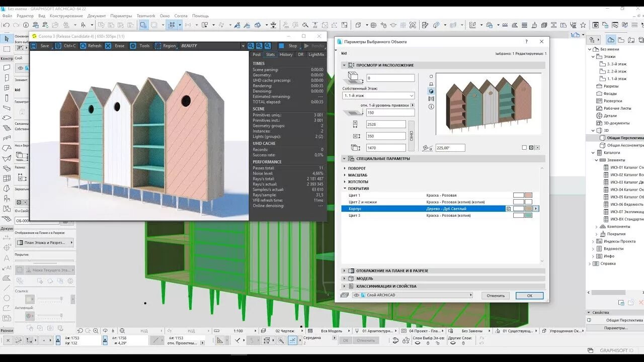
Task: Zoom out the Corona frame buffer
Action: click(x=259, y=46)
